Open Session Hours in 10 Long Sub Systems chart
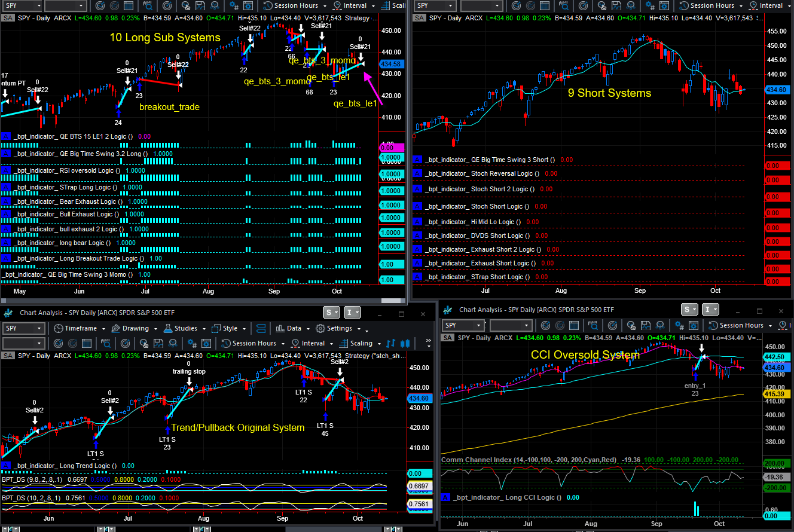Image resolution: width=794 pixels, height=532 pixels. tap(294, 5)
